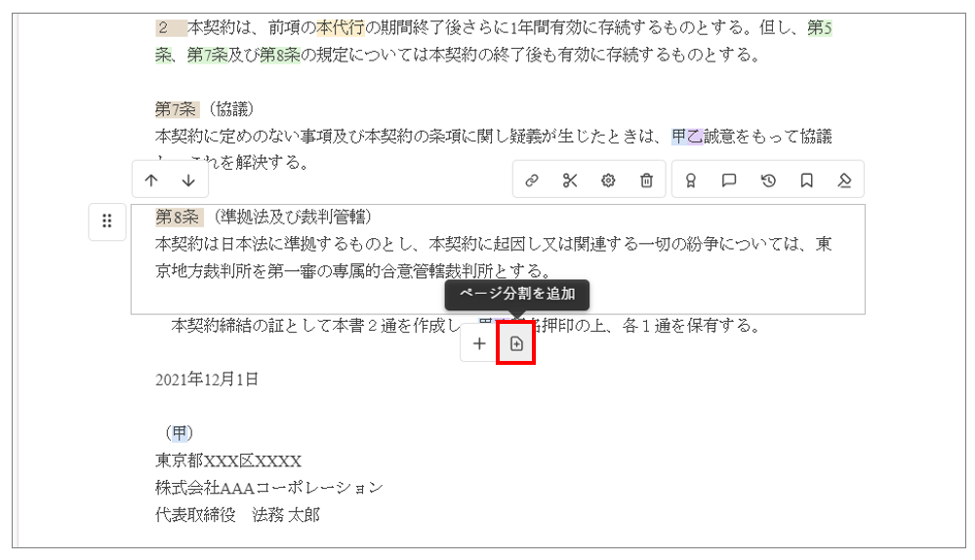Click the eraser icon in the toolbar

[844, 180]
